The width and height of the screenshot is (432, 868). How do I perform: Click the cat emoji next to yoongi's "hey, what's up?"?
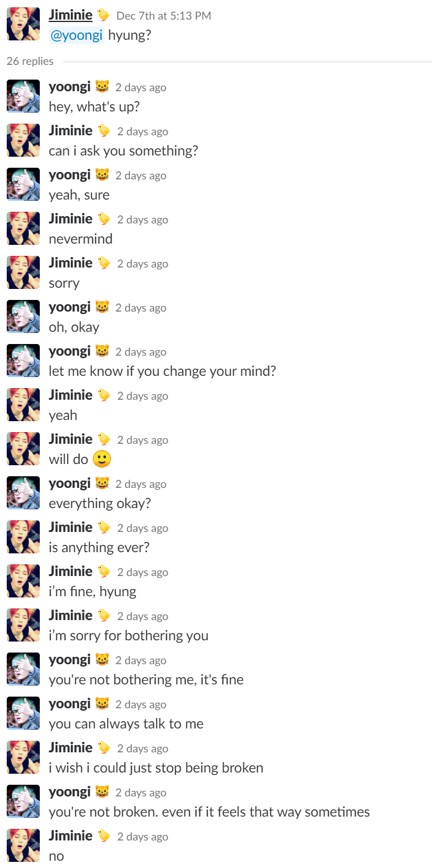point(102,87)
